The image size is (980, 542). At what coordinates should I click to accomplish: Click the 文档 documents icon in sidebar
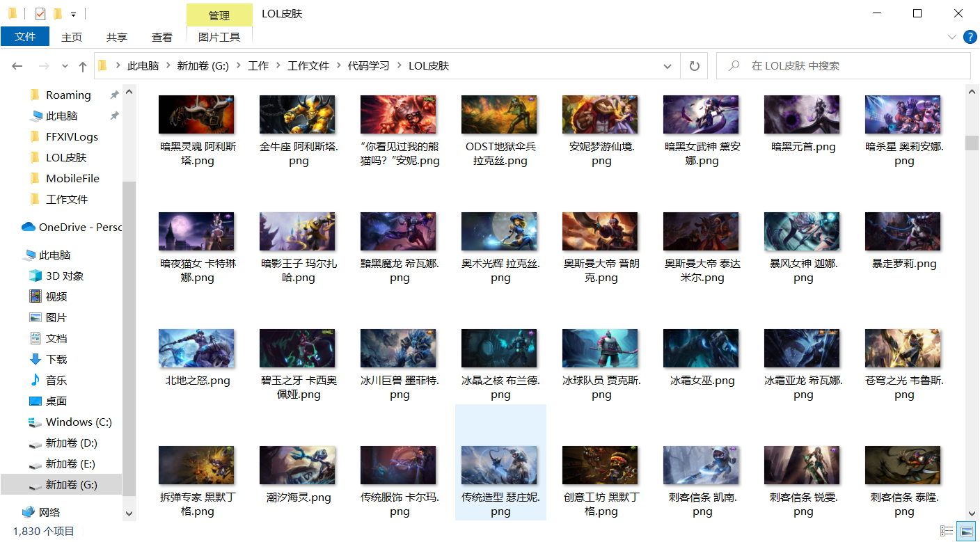pyautogui.click(x=35, y=339)
